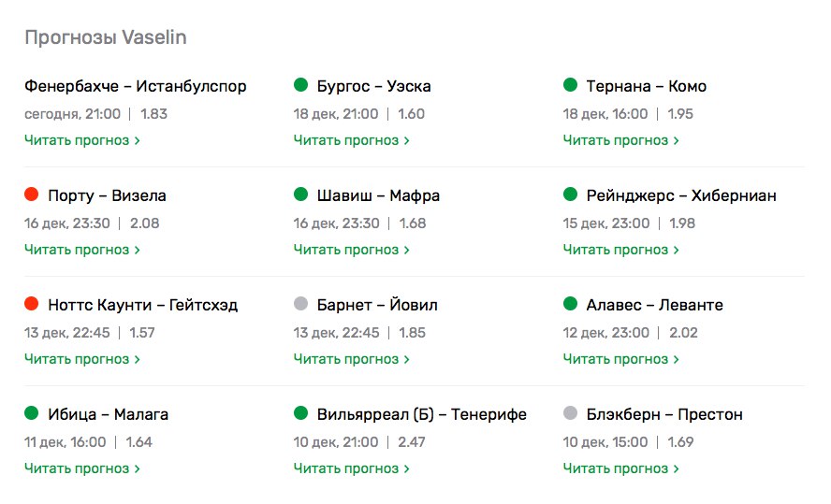This screenshot has height=504, width=831.
Task: Open Фенербахче – Истанбулспор match title
Action: [136, 86]
